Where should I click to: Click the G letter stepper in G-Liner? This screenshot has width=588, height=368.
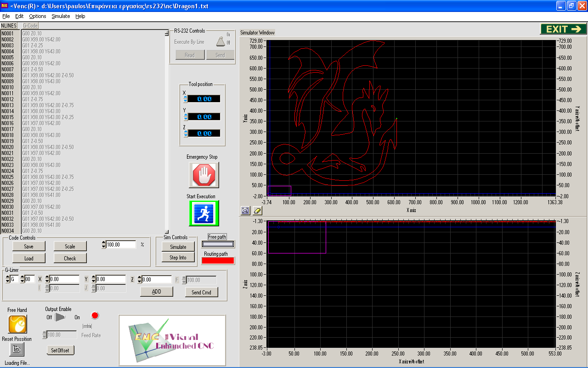tap(7, 279)
